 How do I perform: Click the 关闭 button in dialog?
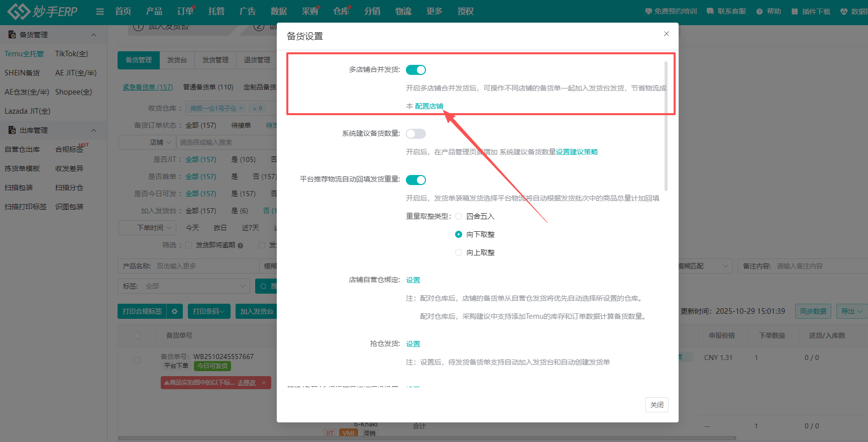(x=657, y=405)
